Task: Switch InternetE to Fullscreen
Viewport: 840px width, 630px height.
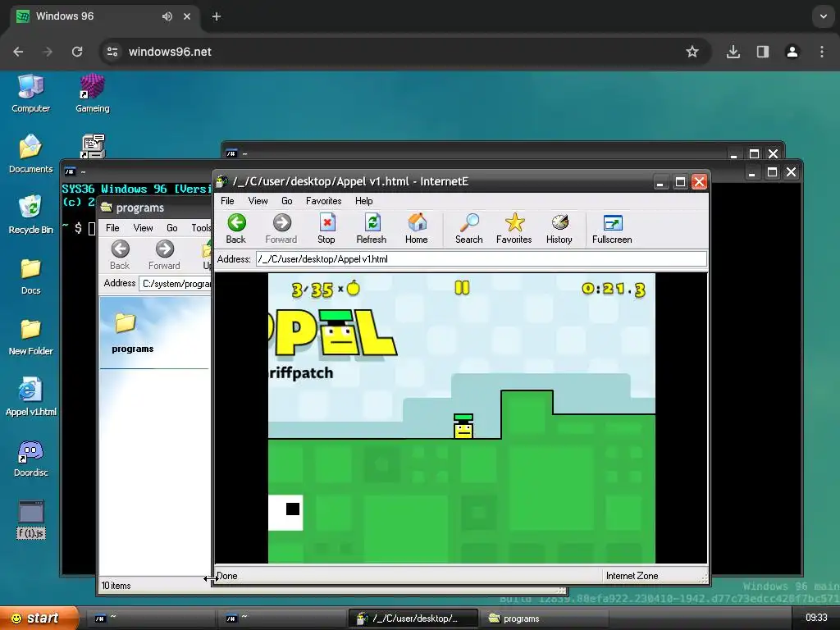Action: [x=612, y=228]
